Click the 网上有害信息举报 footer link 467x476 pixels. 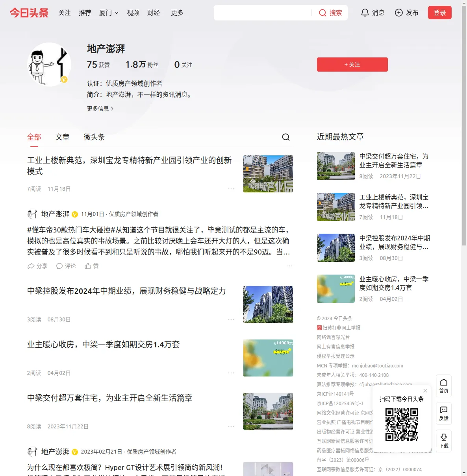coord(336,347)
